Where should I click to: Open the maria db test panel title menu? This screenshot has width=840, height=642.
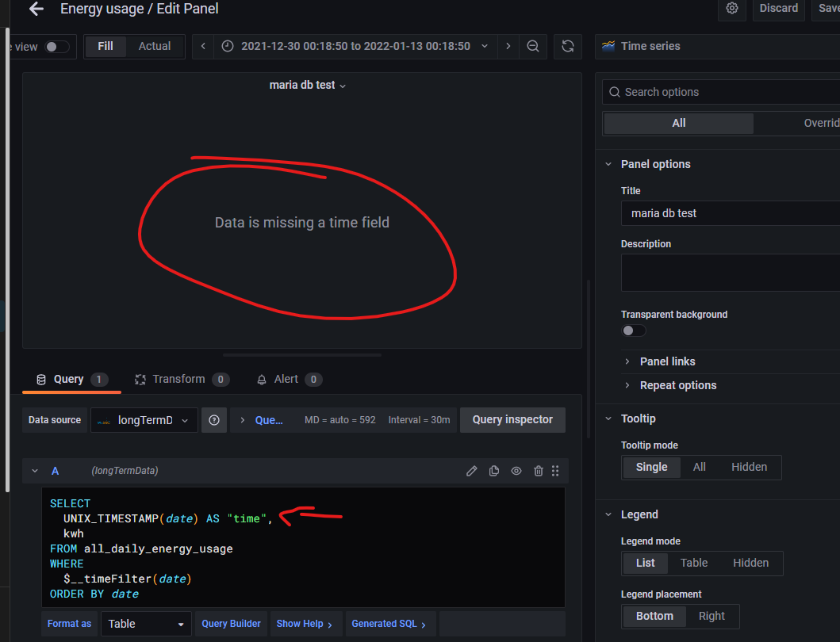pyautogui.click(x=308, y=85)
